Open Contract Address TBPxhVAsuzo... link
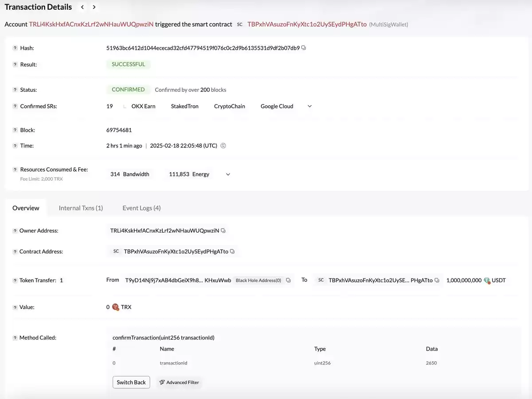This screenshot has width=532, height=399. click(x=176, y=251)
